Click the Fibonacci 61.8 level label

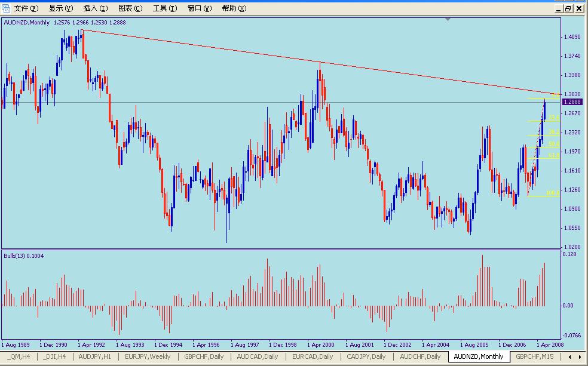pyautogui.click(x=553, y=155)
